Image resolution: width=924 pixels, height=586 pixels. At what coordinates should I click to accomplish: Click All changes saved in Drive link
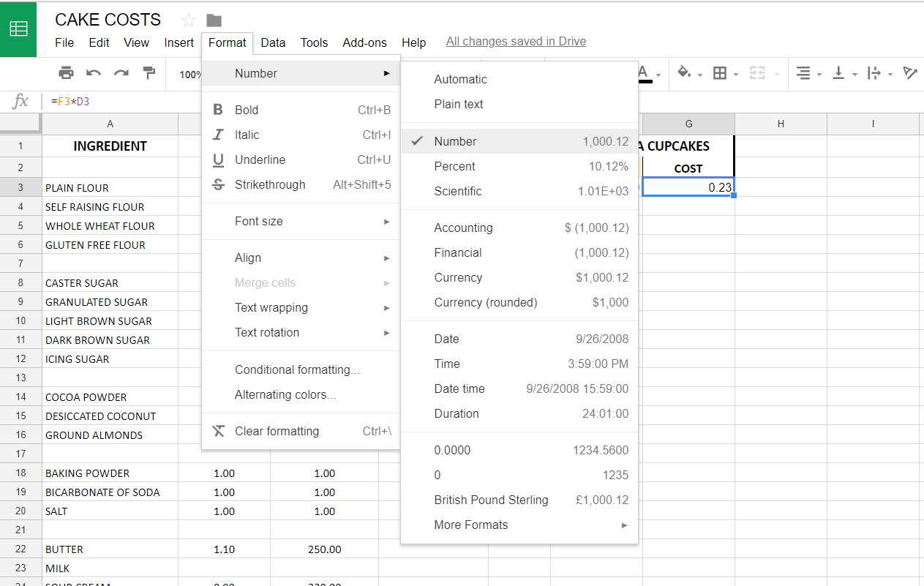tap(516, 42)
